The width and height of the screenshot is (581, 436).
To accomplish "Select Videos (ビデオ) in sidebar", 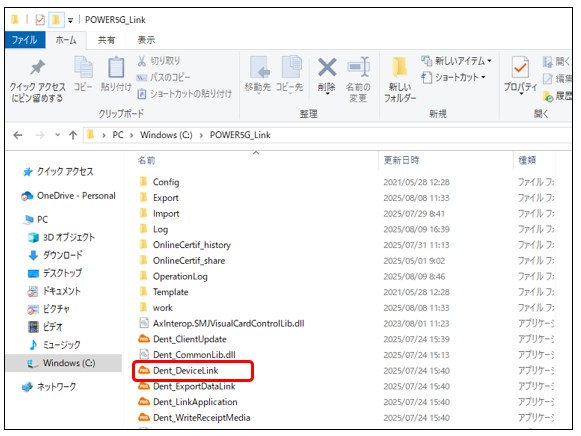I will 45,326.
